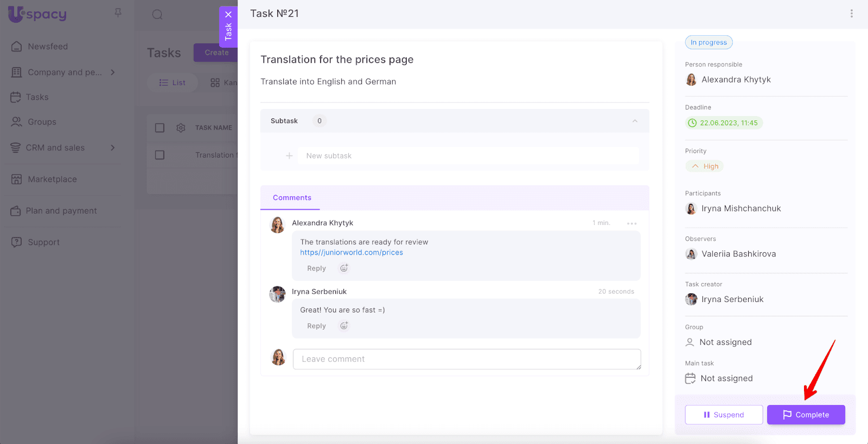Close the task panel with X

(228, 15)
